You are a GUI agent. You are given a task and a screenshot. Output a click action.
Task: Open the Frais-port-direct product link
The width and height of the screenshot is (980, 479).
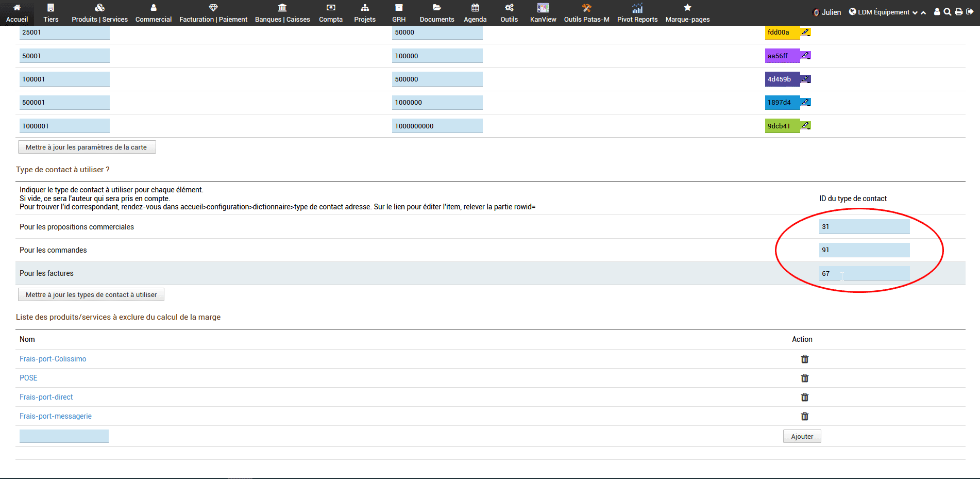tap(46, 397)
